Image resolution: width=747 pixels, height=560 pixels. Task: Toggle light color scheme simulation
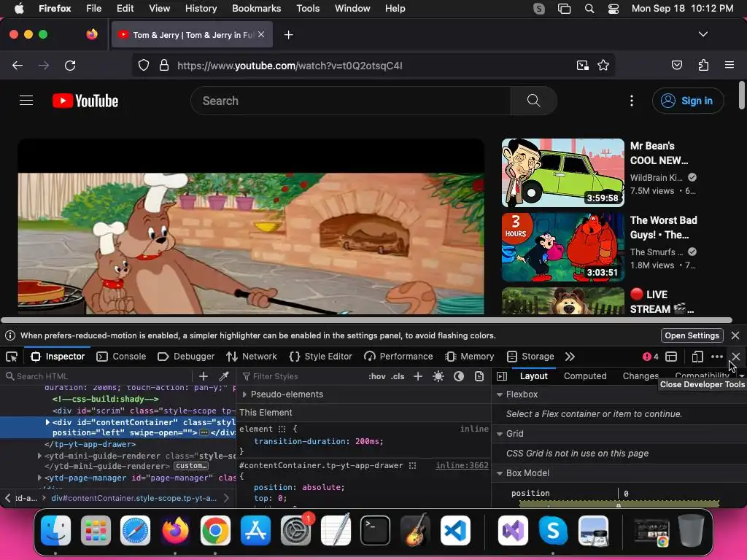(438, 376)
